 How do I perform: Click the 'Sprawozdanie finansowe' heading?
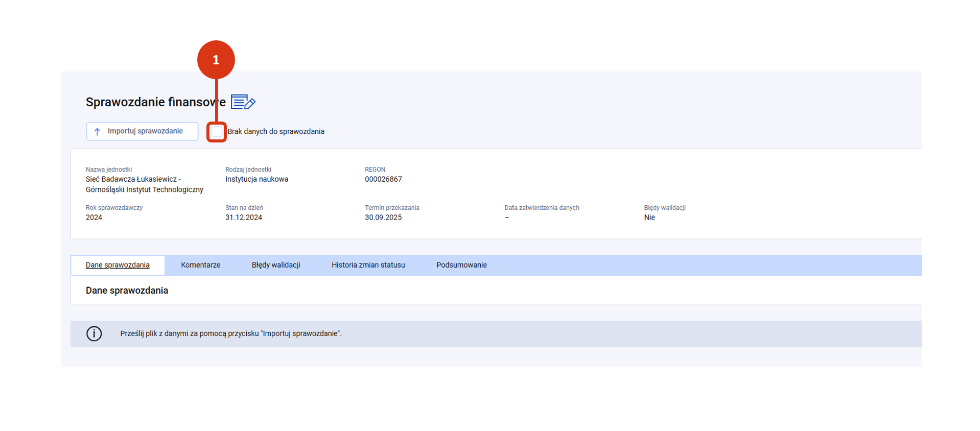[x=156, y=102]
